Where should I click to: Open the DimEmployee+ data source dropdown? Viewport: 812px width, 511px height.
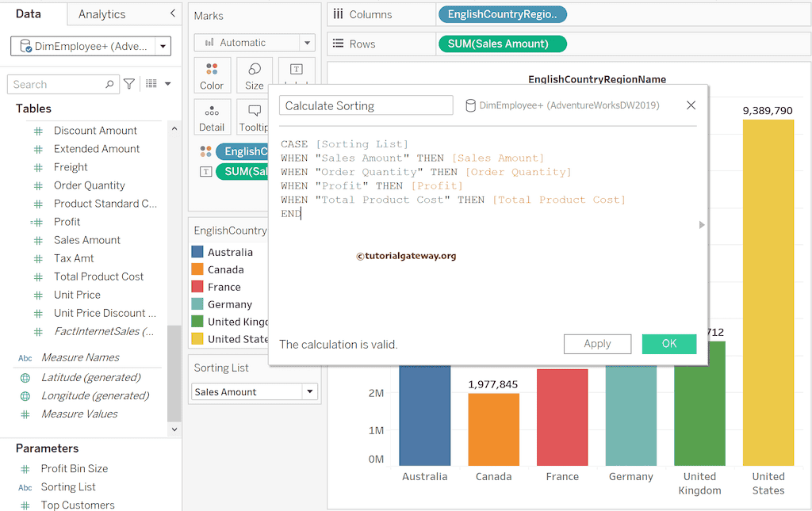coord(163,47)
